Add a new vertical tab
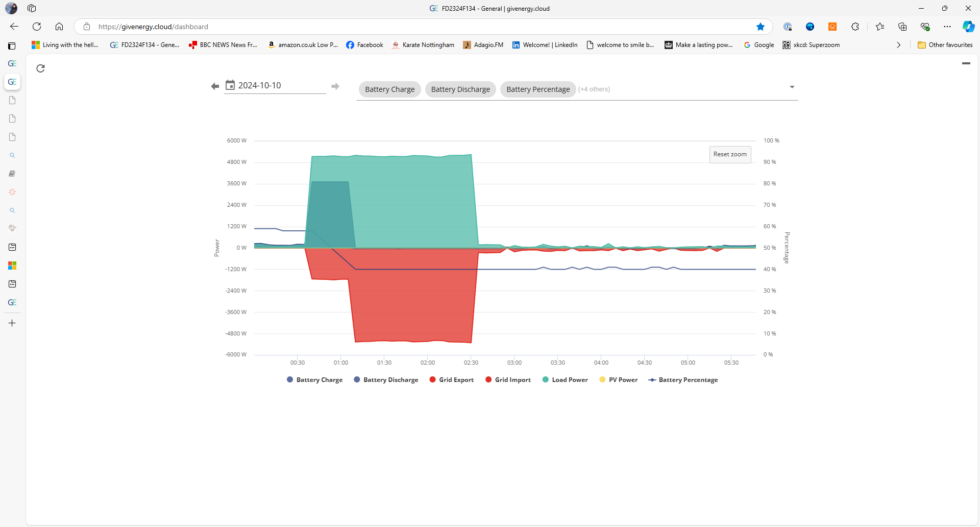This screenshot has width=980, height=527. (12, 323)
